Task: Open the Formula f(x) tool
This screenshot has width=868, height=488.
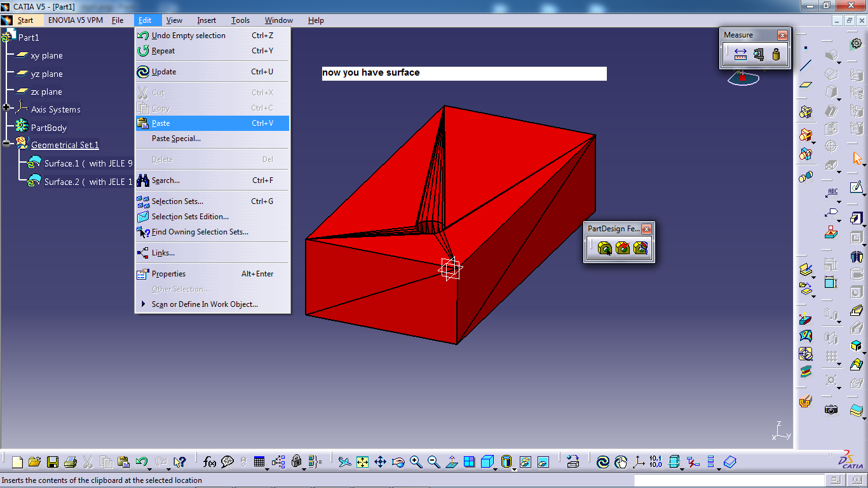Action: tap(210, 462)
